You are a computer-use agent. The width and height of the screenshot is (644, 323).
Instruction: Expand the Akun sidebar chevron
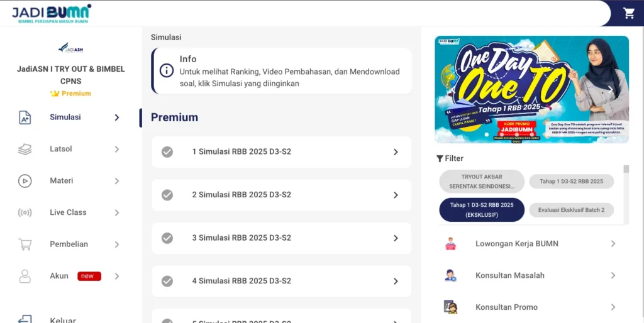coord(117,276)
